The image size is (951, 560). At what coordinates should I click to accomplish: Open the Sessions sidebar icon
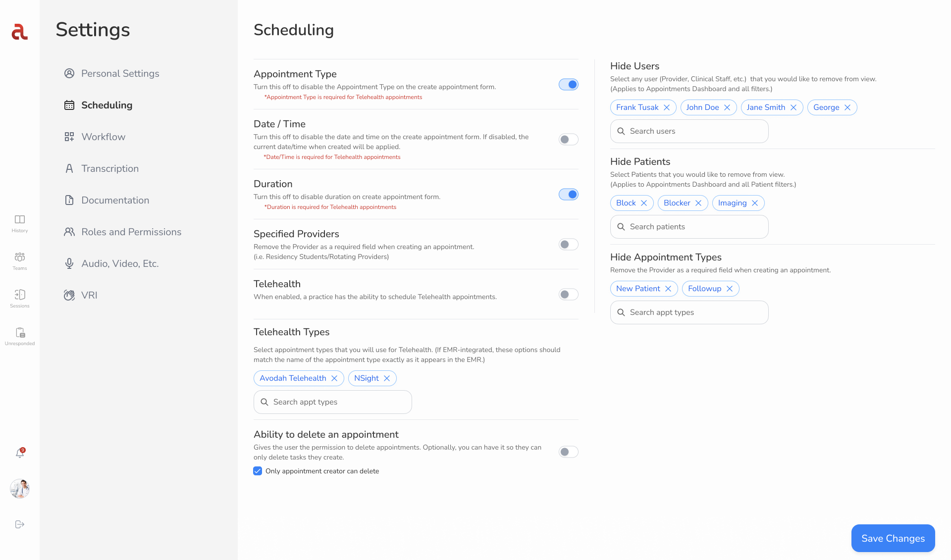pyautogui.click(x=20, y=299)
